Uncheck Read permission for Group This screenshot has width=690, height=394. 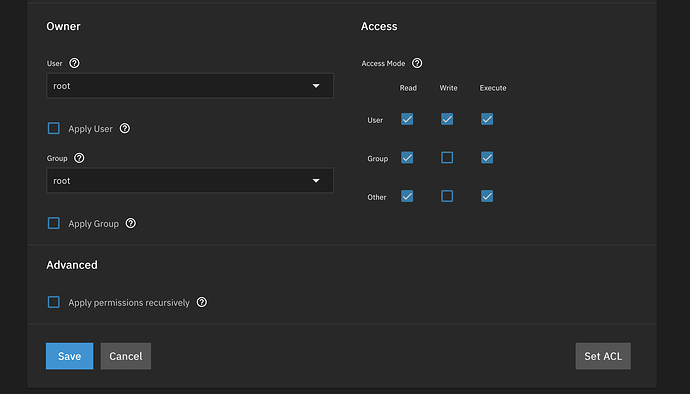click(407, 158)
